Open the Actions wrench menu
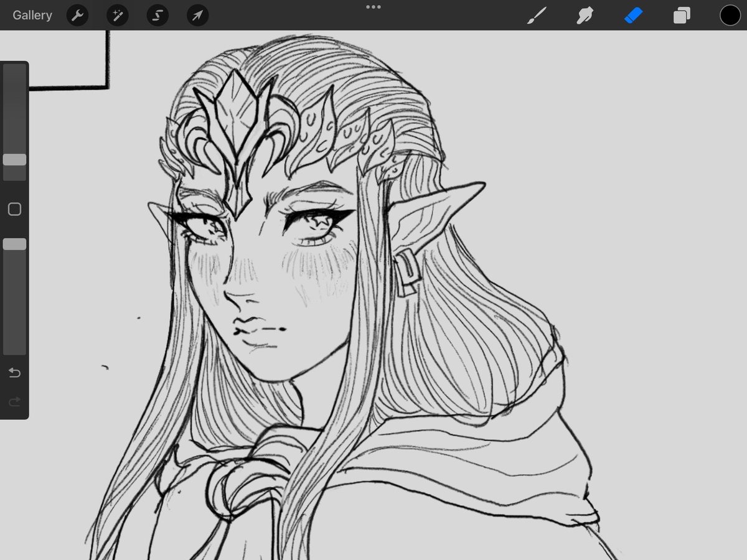The height and width of the screenshot is (560, 747). (78, 16)
